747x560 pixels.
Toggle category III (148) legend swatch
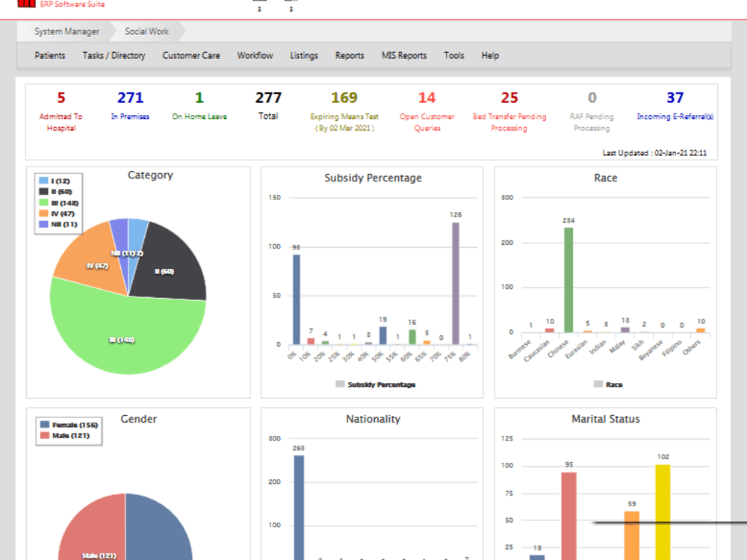point(43,202)
